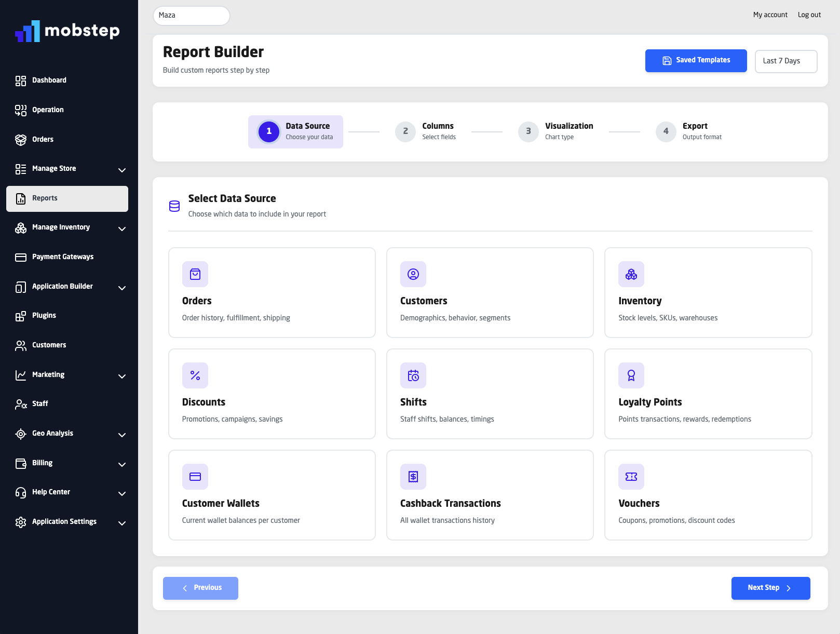Click the mobstep logo

[67, 31]
